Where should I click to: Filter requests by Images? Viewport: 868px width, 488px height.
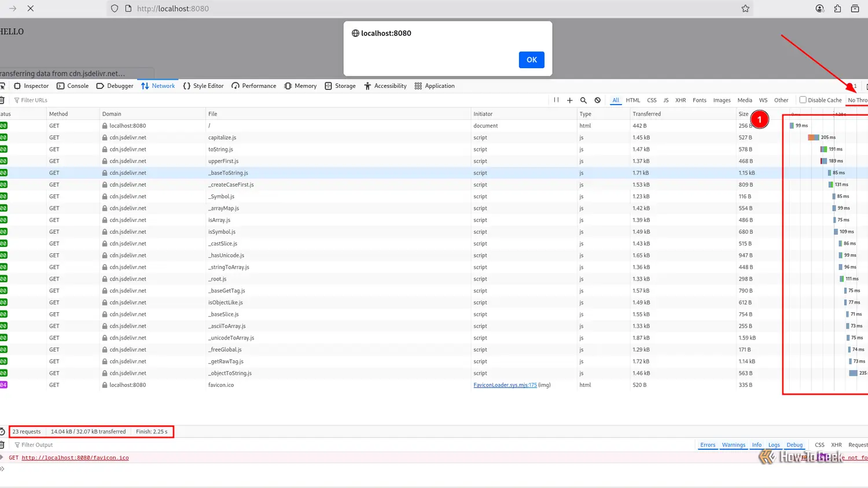tap(722, 100)
